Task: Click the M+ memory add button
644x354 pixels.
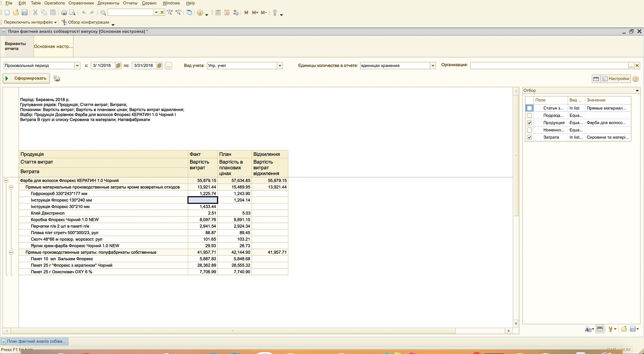Action: (x=255, y=13)
